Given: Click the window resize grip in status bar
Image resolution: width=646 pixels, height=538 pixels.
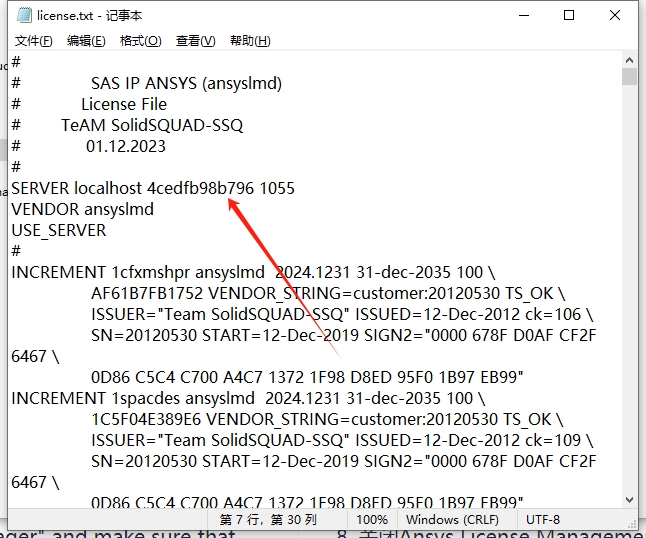Looking at the screenshot, I should pyautogui.click(x=632, y=523).
